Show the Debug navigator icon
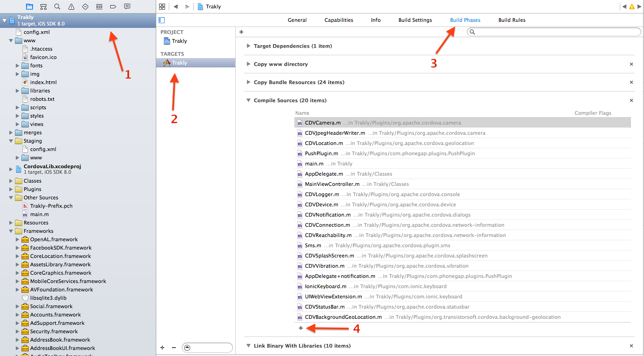The image size is (644, 356). (x=99, y=7)
